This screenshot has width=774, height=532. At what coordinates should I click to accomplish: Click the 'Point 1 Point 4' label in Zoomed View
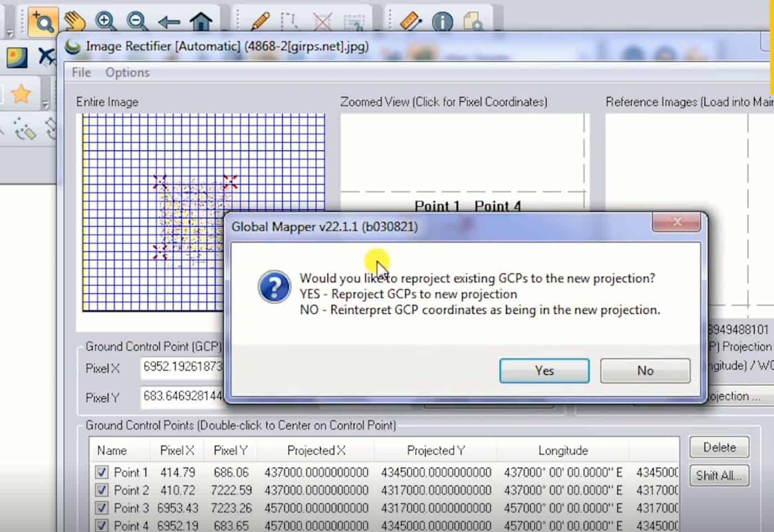click(468, 206)
